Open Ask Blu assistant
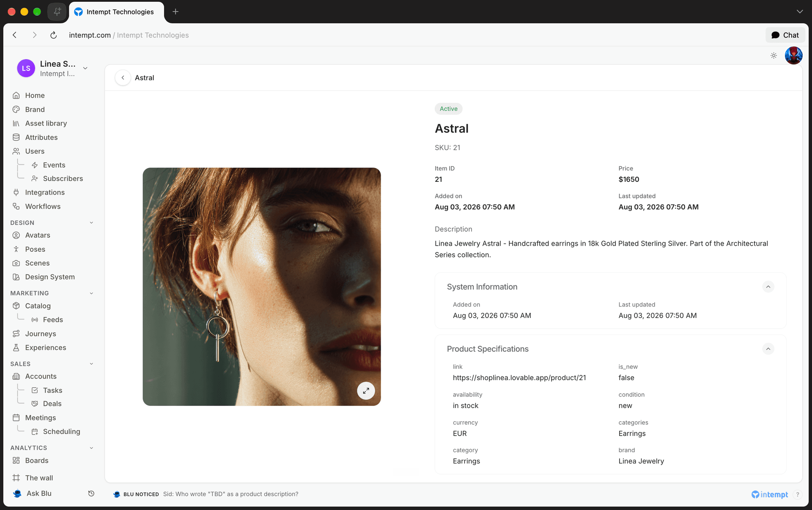The image size is (812, 510). point(33,494)
